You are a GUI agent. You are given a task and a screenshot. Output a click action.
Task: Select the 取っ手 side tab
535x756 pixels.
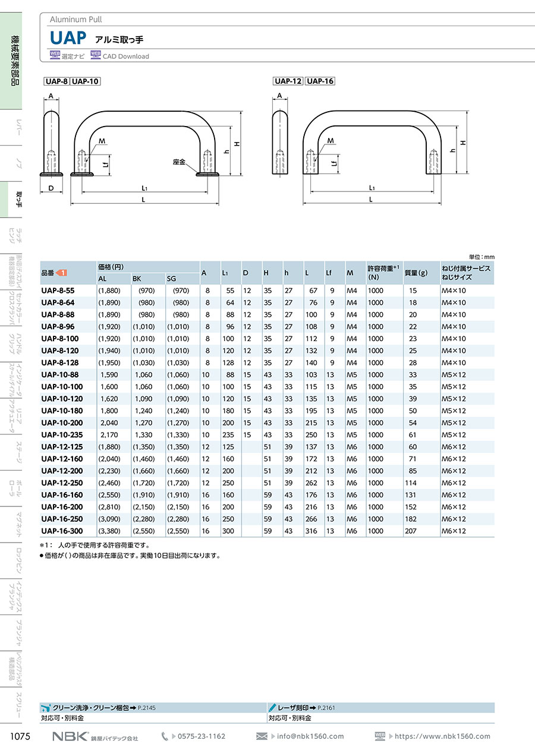pos(19,200)
